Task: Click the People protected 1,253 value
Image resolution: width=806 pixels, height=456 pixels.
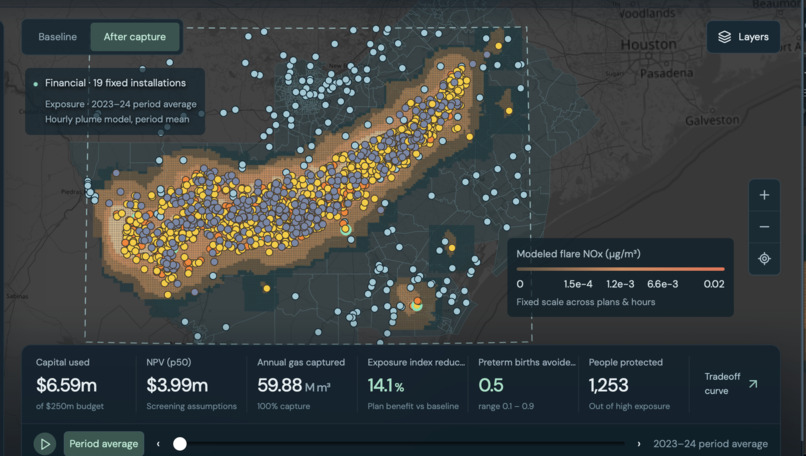Action: [609, 385]
